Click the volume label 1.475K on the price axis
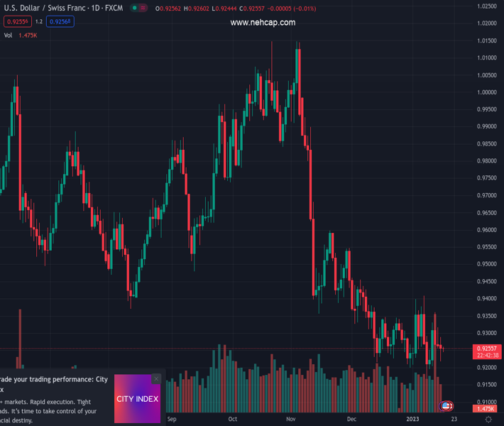Screen dimensions: 504x426 [486, 409]
